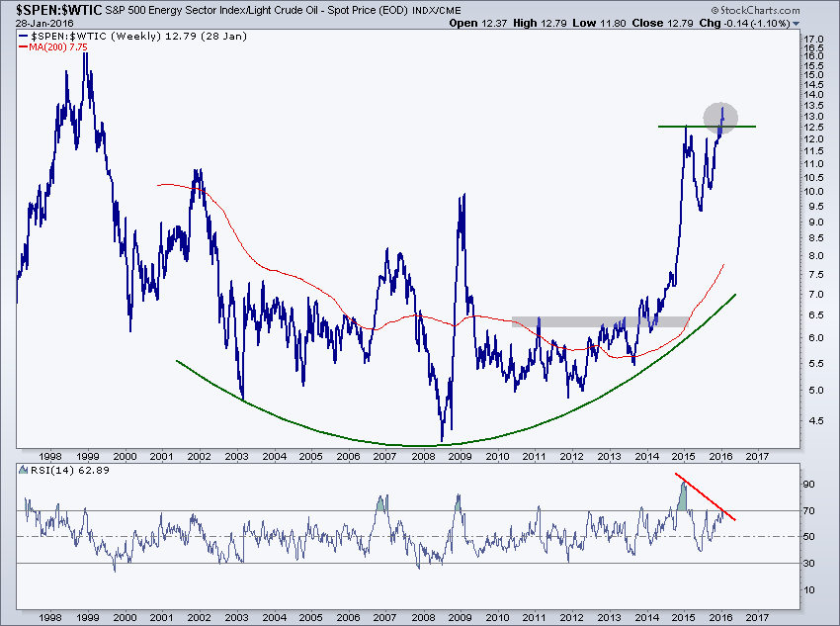Click the Open 12.37 value
The height and width of the screenshot is (626, 840).
pyautogui.click(x=478, y=23)
